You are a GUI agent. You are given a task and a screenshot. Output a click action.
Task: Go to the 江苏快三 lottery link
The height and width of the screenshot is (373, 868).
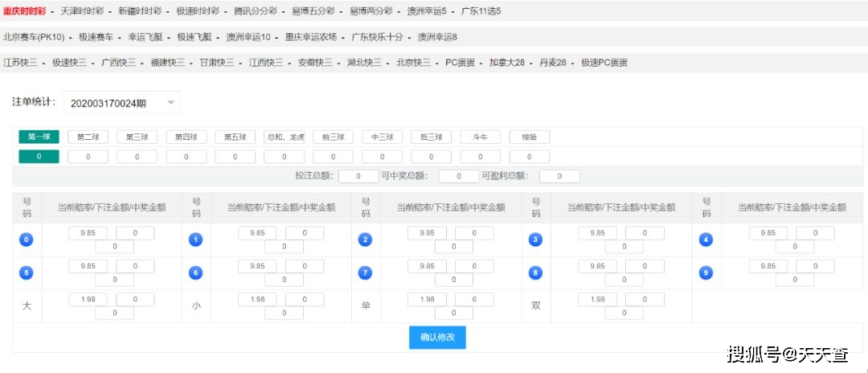click(20, 62)
